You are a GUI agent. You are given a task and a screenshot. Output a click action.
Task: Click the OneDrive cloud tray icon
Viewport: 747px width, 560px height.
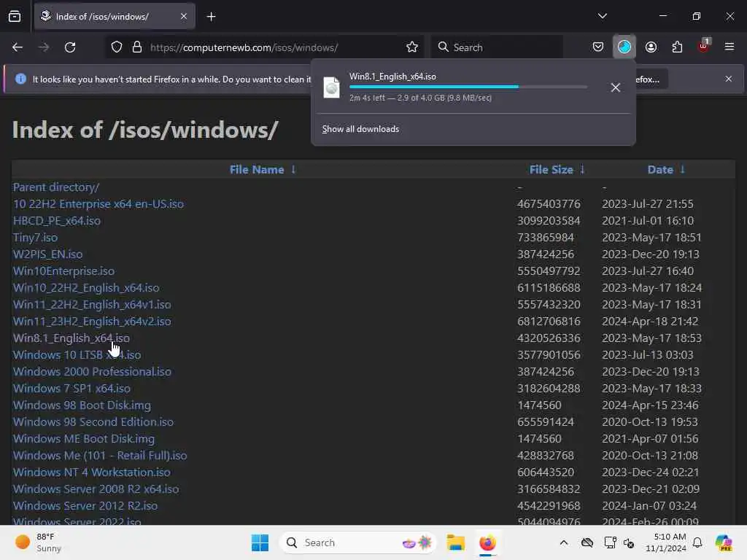[x=587, y=542]
